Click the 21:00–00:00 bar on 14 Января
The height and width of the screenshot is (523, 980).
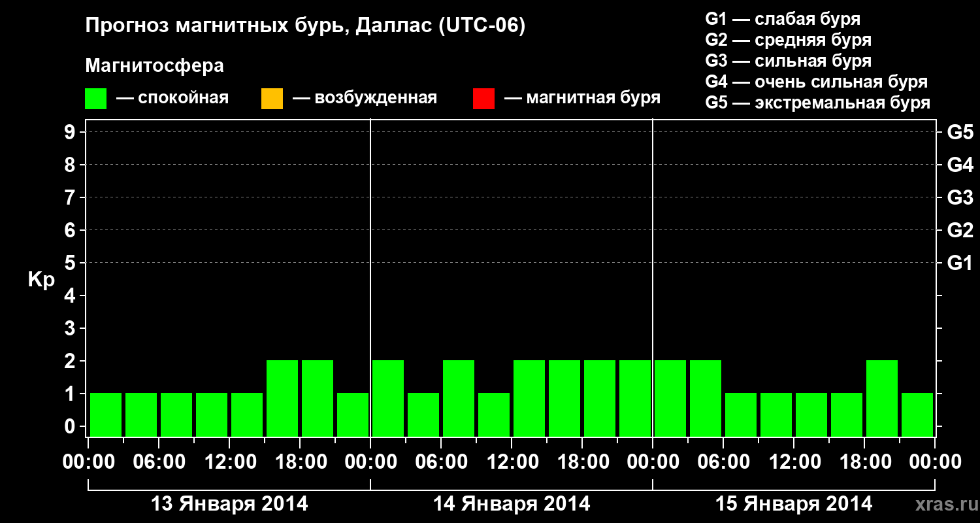click(x=635, y=398)
